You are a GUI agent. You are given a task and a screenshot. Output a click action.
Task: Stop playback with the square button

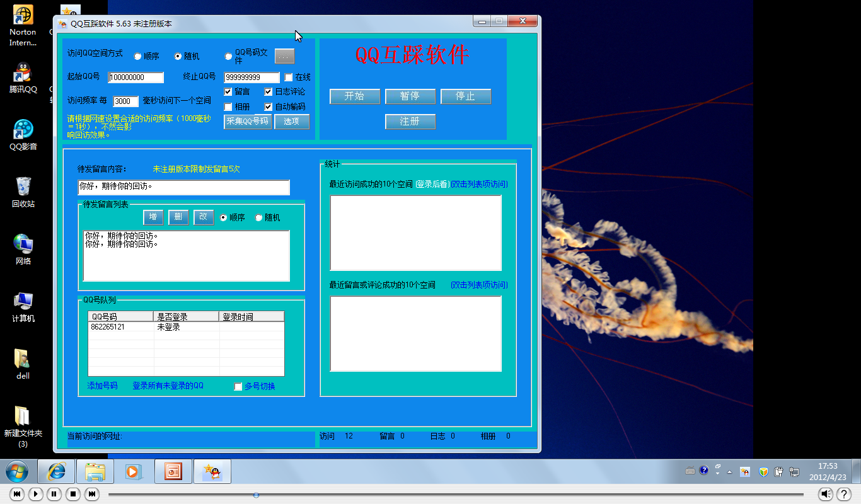point(73,494)
